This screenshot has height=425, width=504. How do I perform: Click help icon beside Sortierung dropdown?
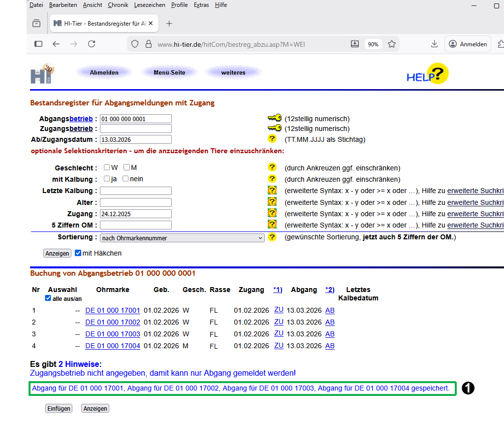coord(272,237)
